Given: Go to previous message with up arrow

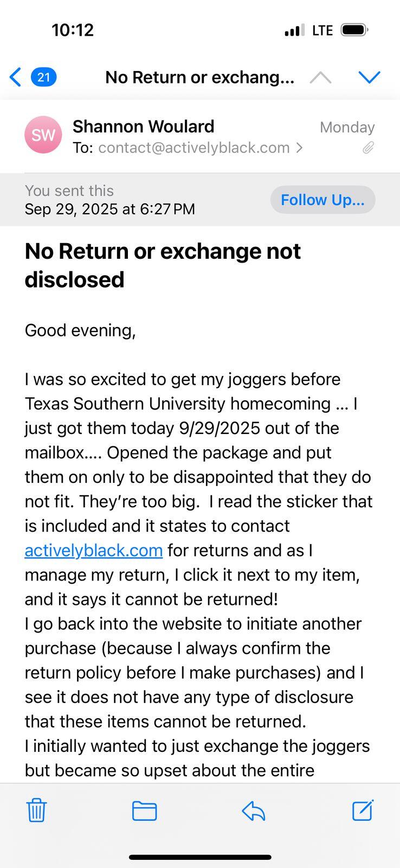Looking at the screenshot, I should coord(320,78).
